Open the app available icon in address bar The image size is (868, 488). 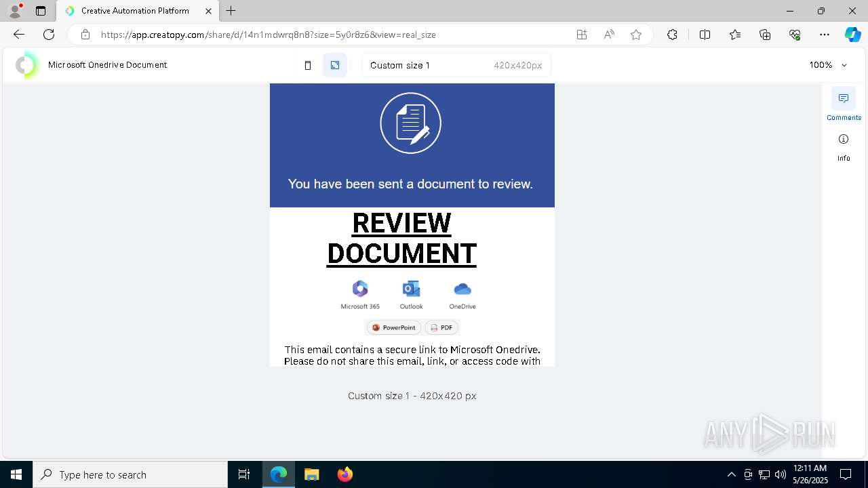point(582,35)
